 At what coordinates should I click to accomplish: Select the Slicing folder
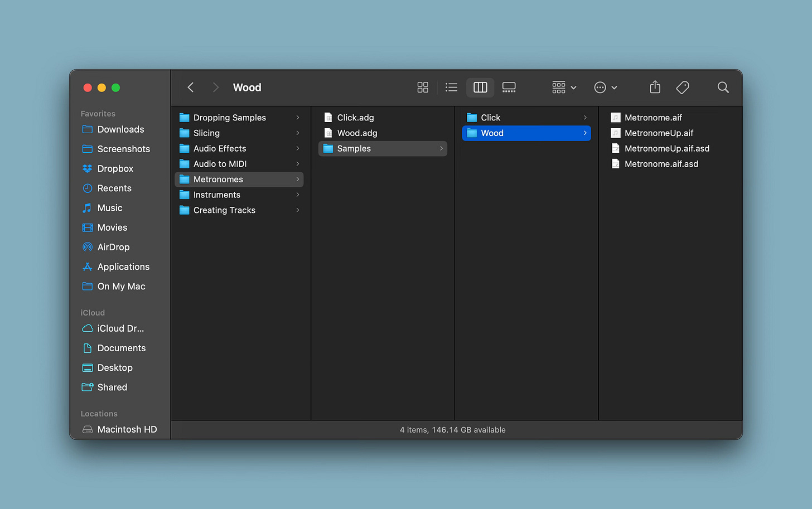coord(239,133)
